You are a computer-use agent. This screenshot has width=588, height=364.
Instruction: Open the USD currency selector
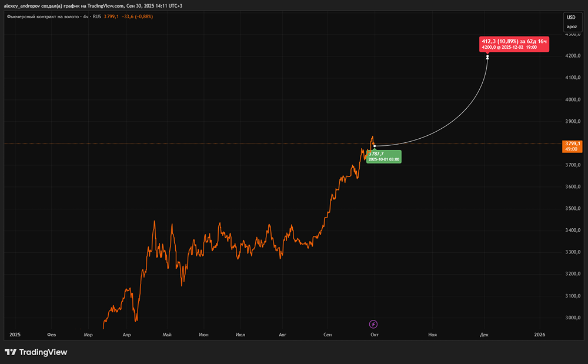(x=571, y=17)
